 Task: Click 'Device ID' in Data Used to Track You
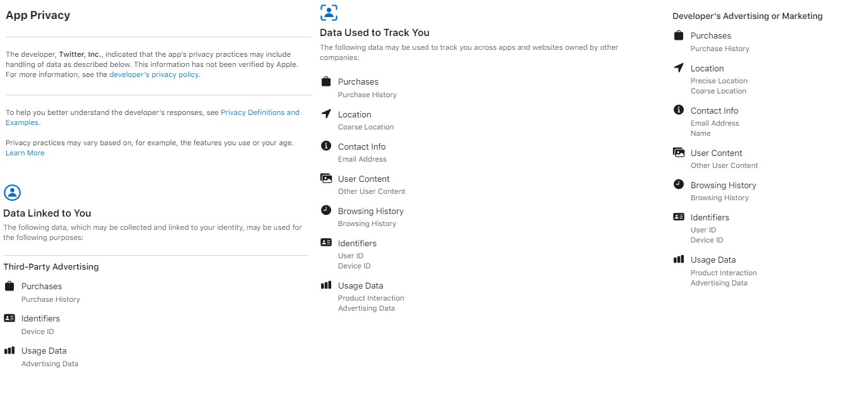pyautogui.click(x=355, y=266)
